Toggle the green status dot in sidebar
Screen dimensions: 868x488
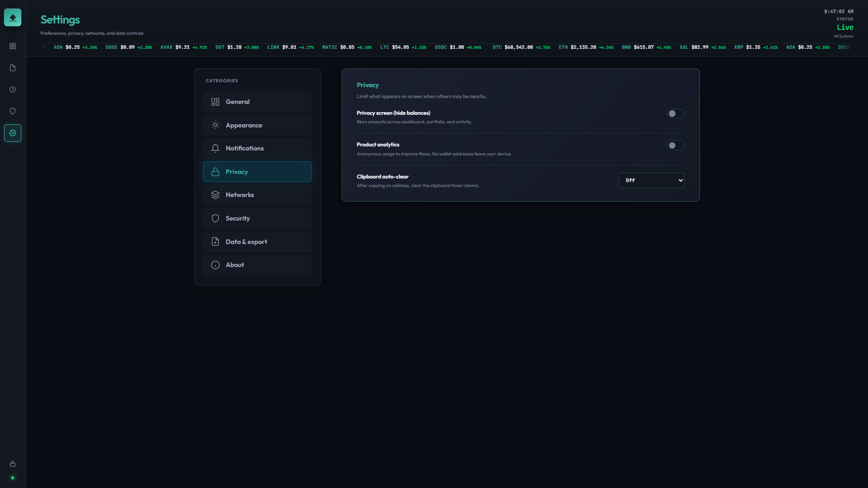tap(13, 478)
